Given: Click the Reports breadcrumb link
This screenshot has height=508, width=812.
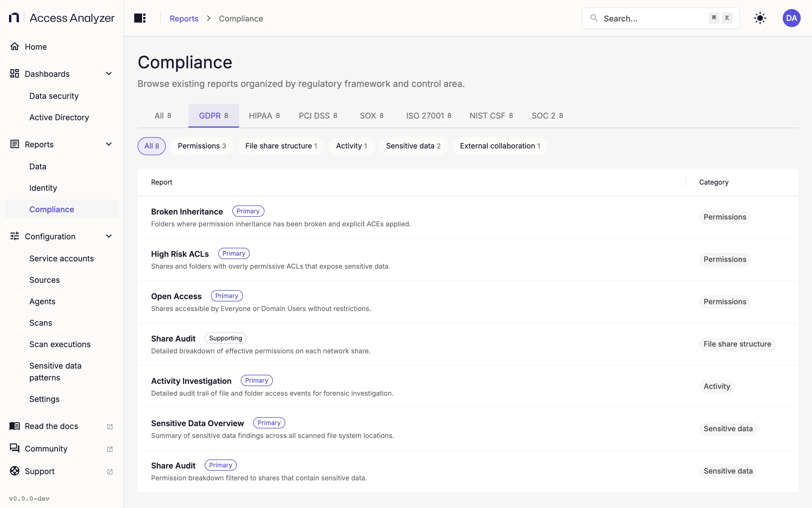Looking at the screenshot, I should [x=184, y=18].
